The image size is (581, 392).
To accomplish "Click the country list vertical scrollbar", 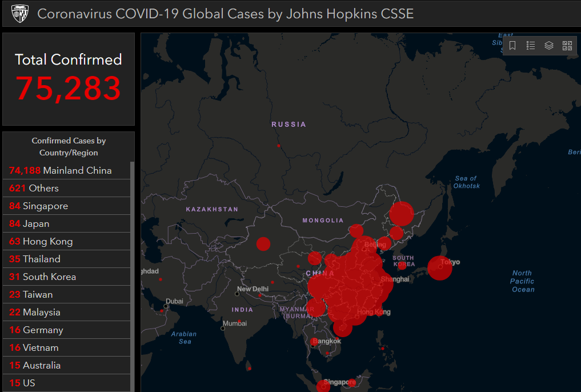I will pyautogui.click(x=133, y=277).
